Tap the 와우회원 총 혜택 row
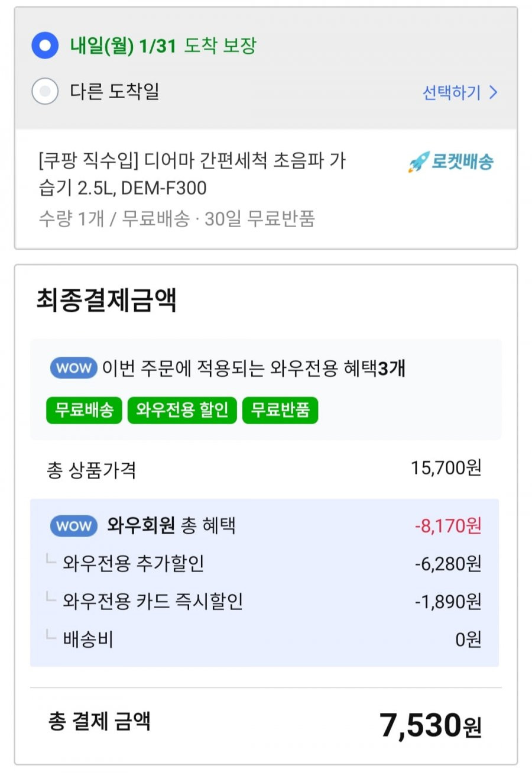This screenshot has width=532, height=775. coord(265,525)
